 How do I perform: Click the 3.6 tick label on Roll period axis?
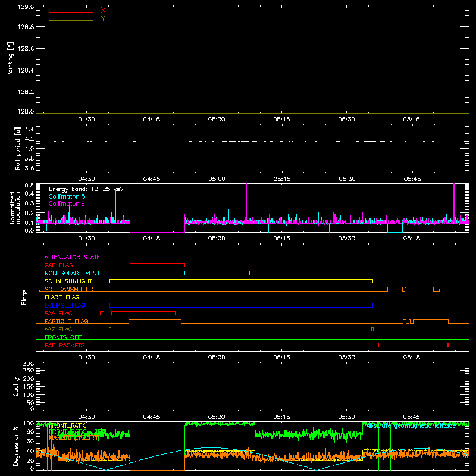point(29,168)
